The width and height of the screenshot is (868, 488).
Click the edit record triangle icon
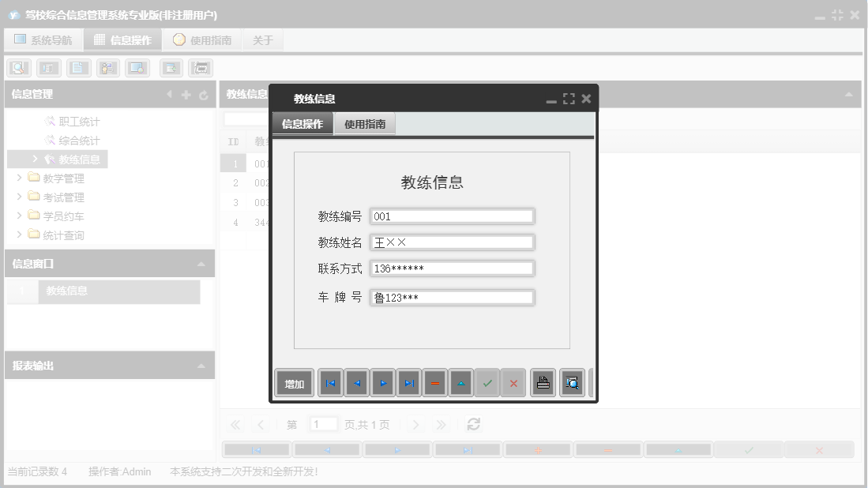tap(461, 383)
